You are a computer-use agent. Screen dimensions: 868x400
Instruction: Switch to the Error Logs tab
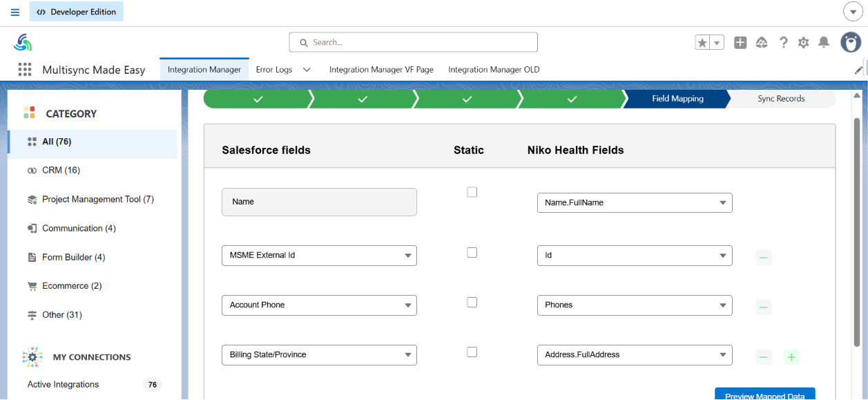click(x=274, y=70)
